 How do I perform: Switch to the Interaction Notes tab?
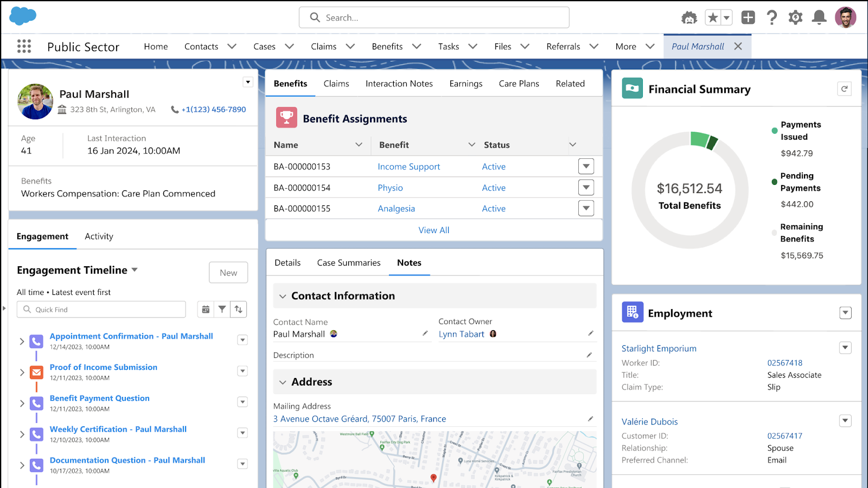click(x=399, y=84)
